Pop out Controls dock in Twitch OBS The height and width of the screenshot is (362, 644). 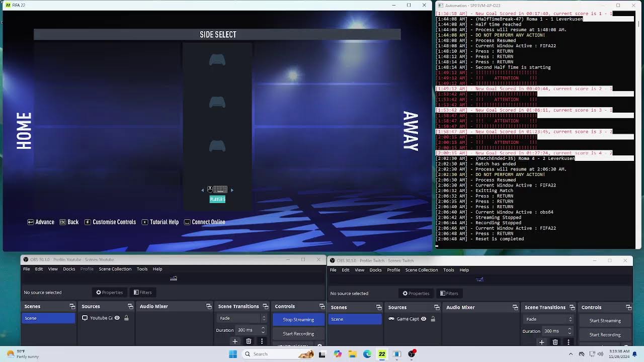[629, 307]
